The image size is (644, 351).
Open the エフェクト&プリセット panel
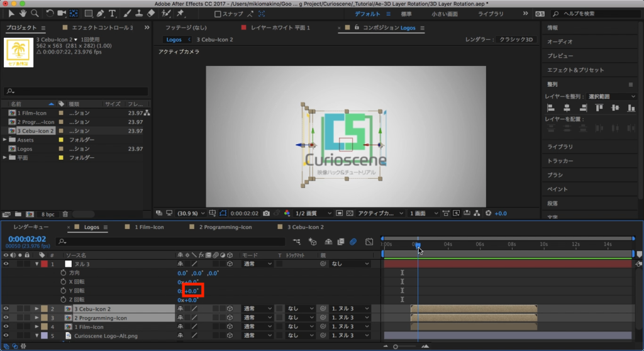coord(575,70)
